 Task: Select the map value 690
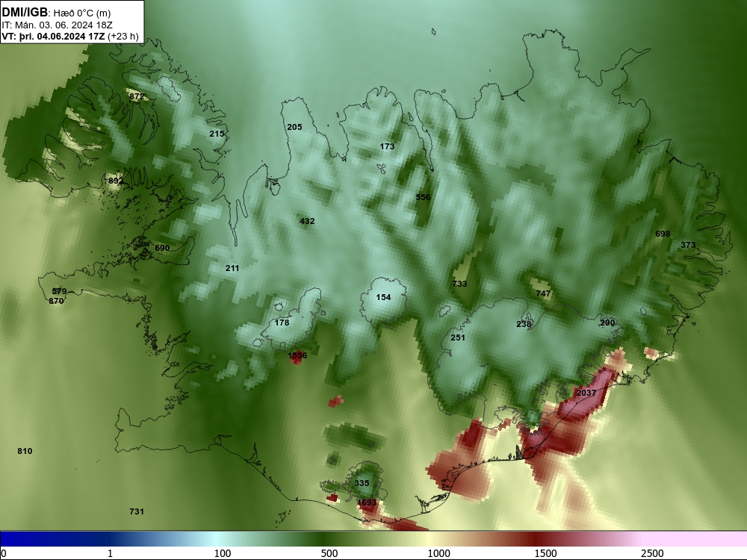click(x=162, y=248)
